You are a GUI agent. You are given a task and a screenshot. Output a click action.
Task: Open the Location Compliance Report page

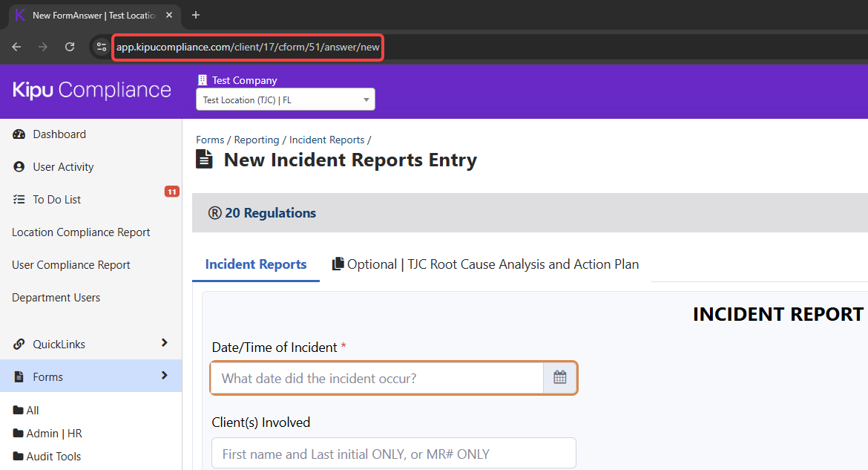tap(81, 232)
